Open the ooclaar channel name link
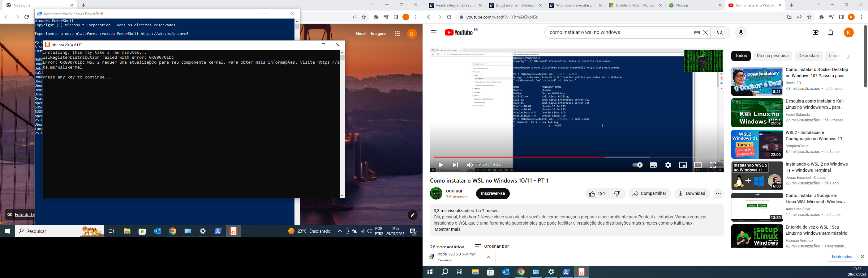This screenshot has height=278, width=868. 454,191
